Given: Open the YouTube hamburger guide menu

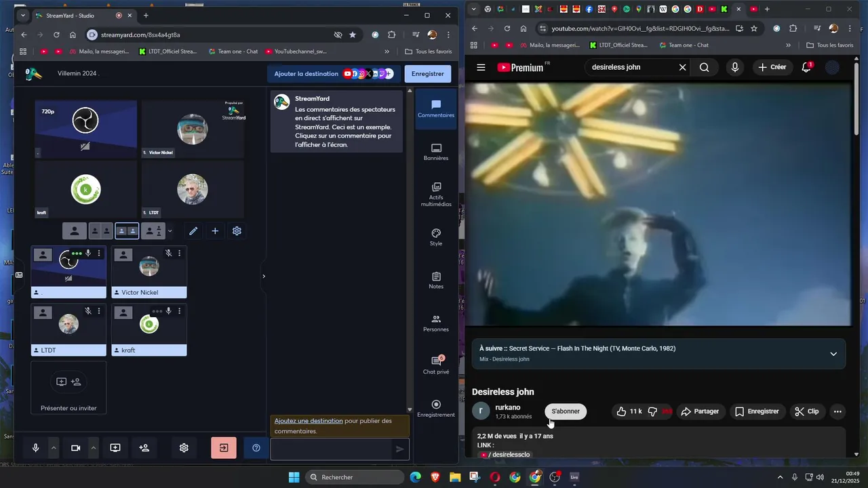Looking at the screenshot, I should [x=481, y=67].
